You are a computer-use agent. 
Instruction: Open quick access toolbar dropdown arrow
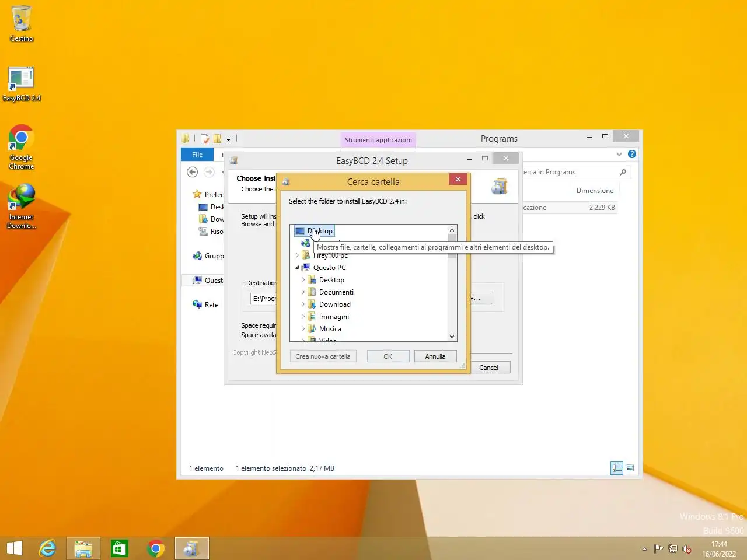(228, 139)
